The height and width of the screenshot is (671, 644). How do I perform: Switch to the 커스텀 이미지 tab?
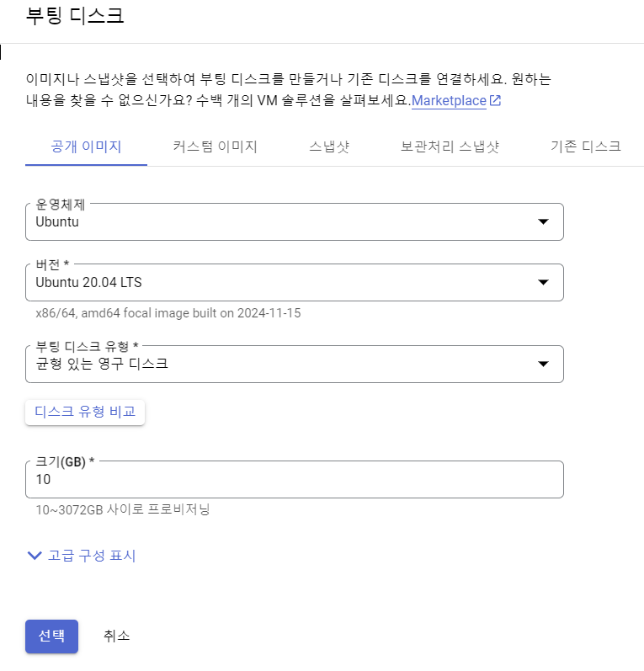pos(215,146)
